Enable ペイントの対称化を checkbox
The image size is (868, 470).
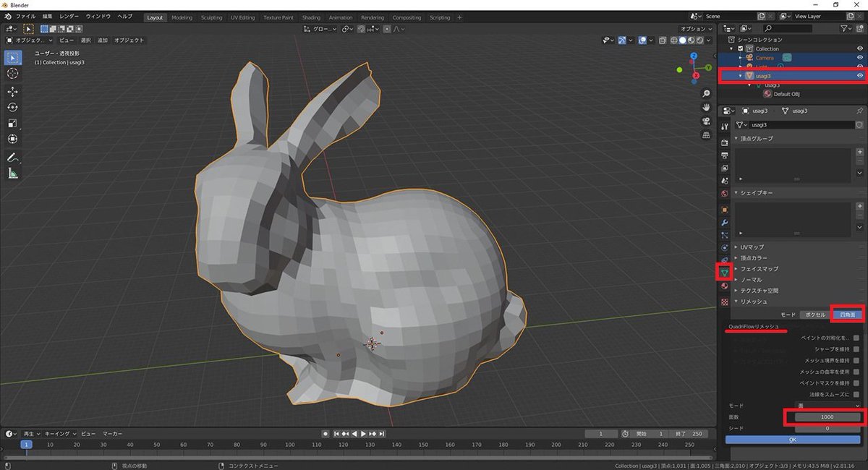[x=856, y=338]
